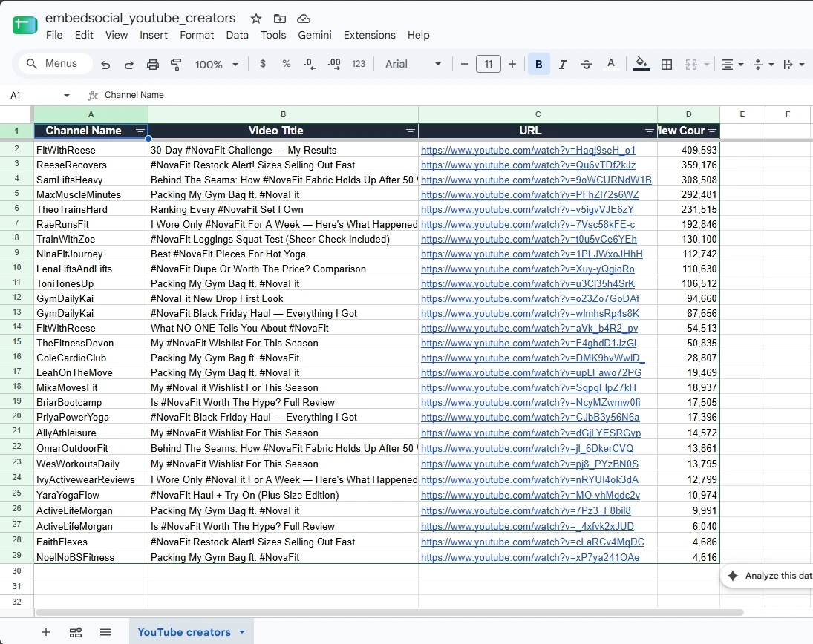Viewport: 813px width, 644px height.
Task: Open the File menu
Action: coord(54,35)
